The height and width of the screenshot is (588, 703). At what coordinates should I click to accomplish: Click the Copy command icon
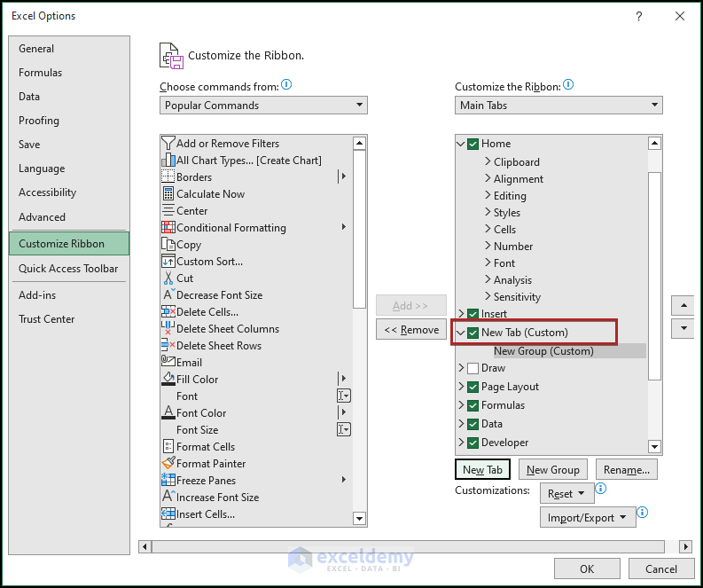pyautogui.click(x=168, y=245)
